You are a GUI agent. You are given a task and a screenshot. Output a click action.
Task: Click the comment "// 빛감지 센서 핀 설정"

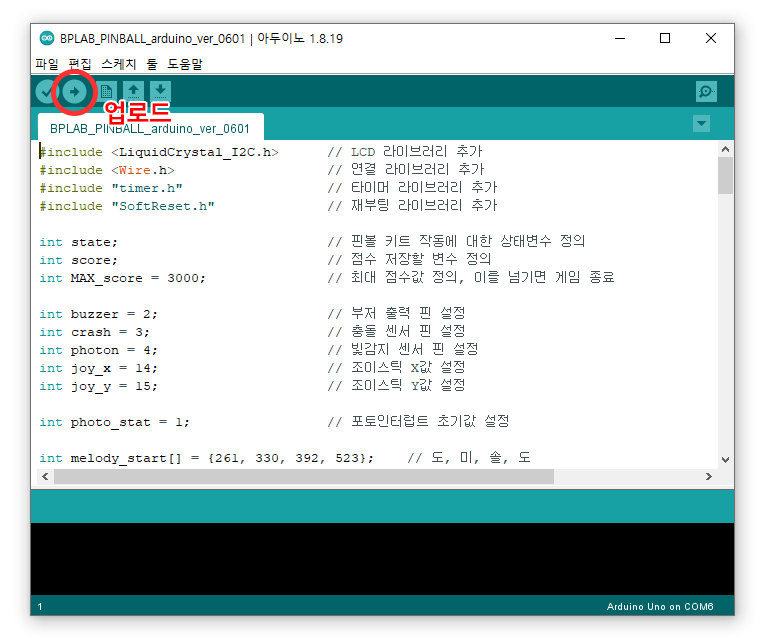tap(403, 350)
